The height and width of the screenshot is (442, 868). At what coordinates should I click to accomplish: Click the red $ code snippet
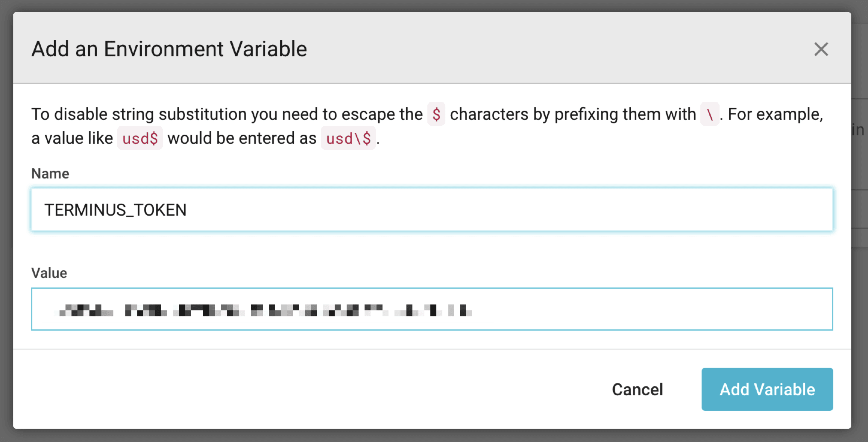[436, 114]
